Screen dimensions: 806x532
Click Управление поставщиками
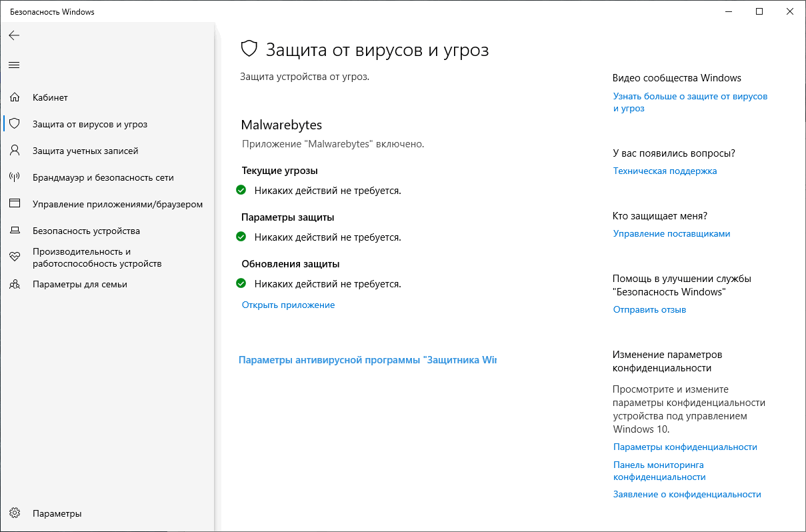point(672,233)
